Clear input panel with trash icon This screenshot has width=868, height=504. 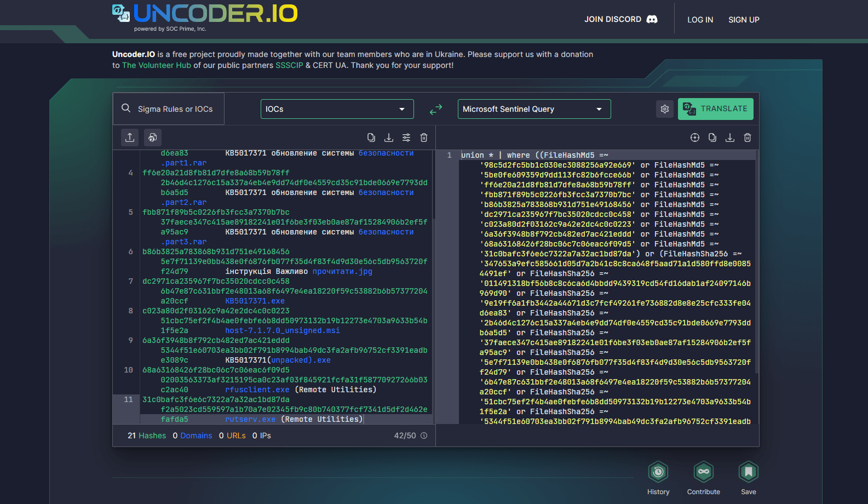coord(424,138)
